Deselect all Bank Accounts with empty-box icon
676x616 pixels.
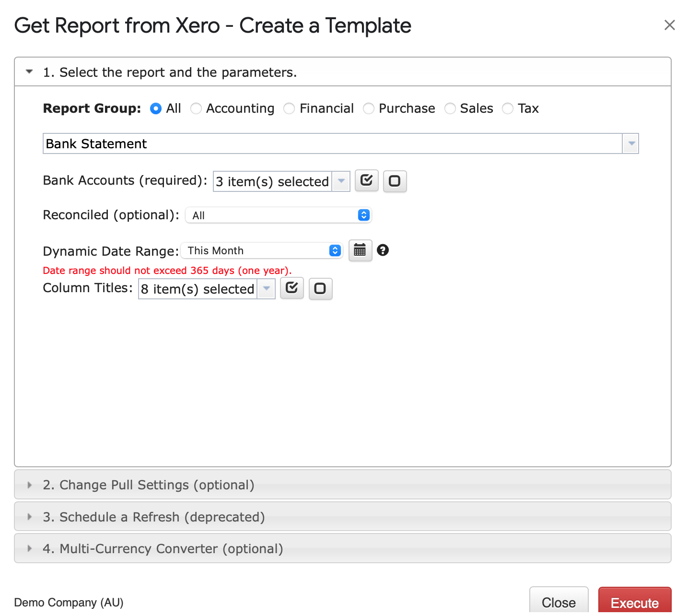tap(395, 181)
